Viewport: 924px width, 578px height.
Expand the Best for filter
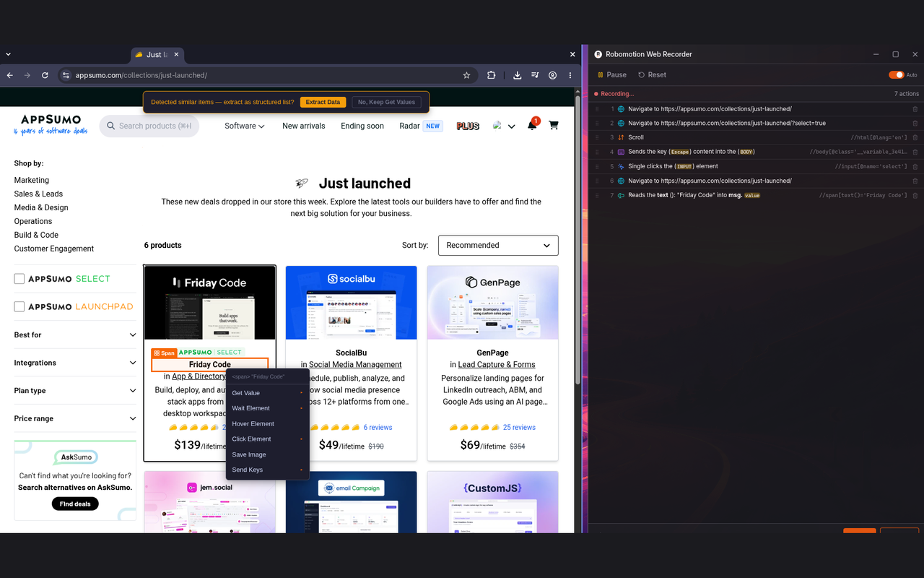click(75, 335)
